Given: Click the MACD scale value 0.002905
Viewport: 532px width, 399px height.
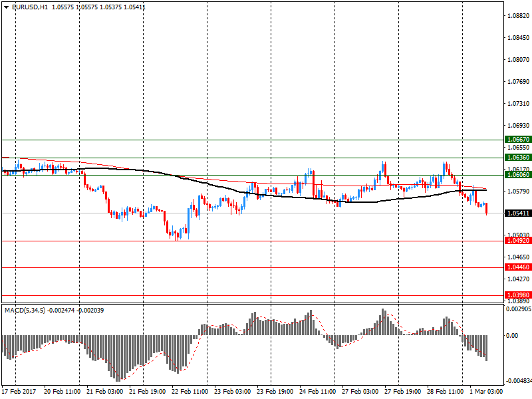Looking at the screenshot, I should (519, 309).
